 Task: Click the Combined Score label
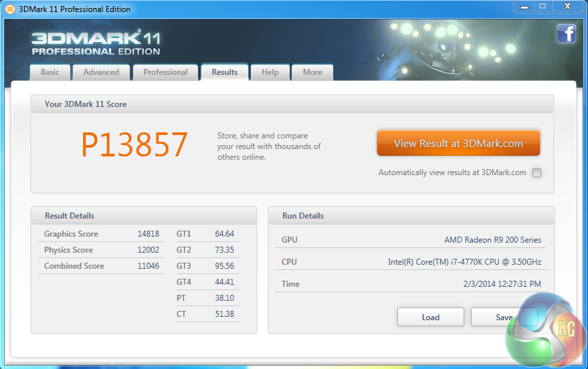coord(74,266)
